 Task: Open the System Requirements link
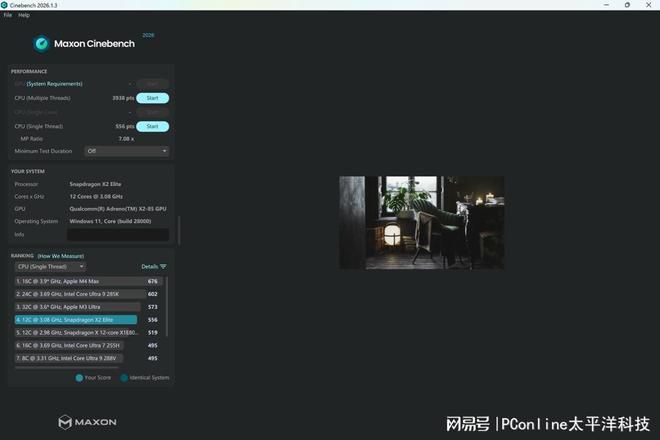(x=54, y=84)
